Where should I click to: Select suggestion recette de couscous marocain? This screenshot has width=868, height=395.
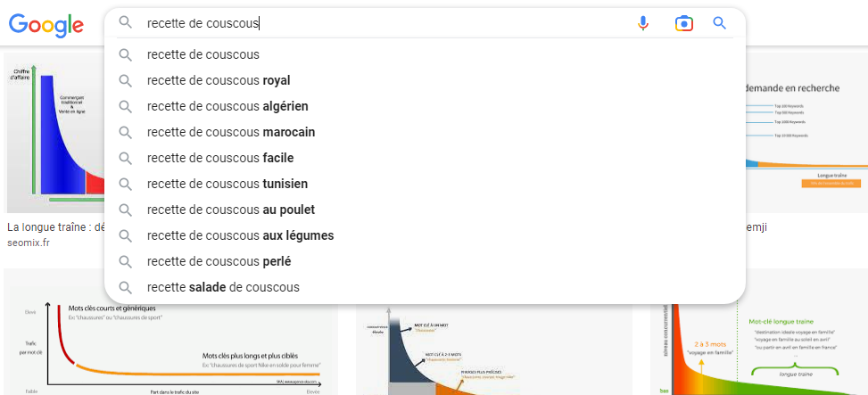pos(425,132)
